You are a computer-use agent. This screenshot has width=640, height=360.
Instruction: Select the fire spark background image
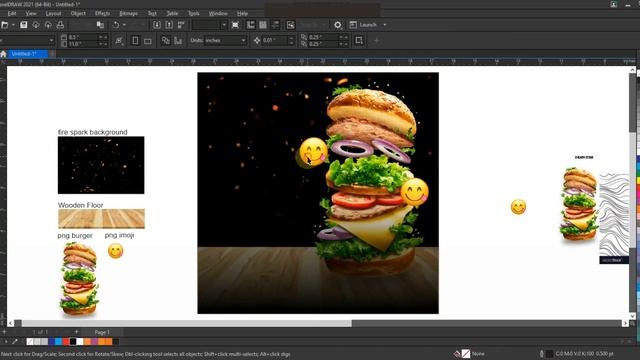[x=101, y=165]
